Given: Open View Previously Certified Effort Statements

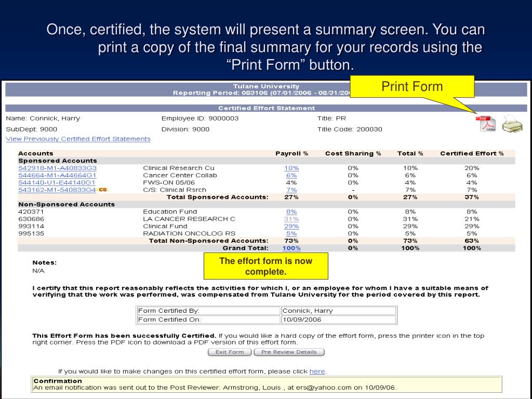Looking at the screenshot, I should 78,139.
